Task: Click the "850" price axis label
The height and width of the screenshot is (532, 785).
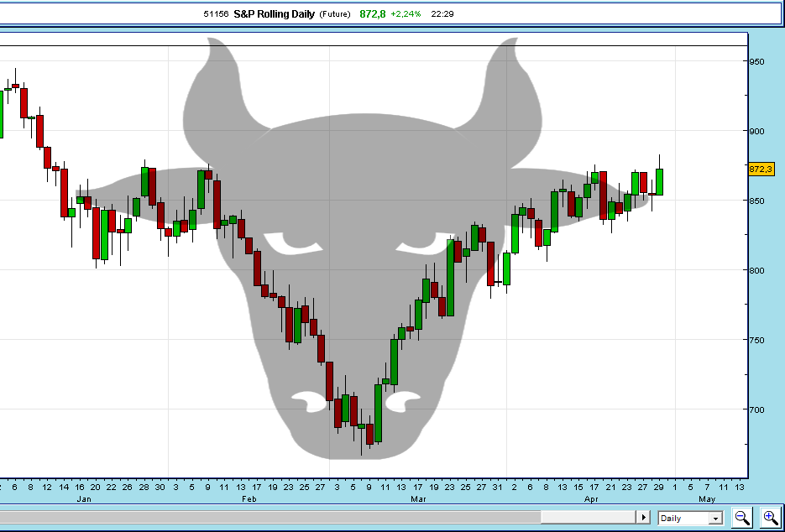Action: [x=756, y=201]
